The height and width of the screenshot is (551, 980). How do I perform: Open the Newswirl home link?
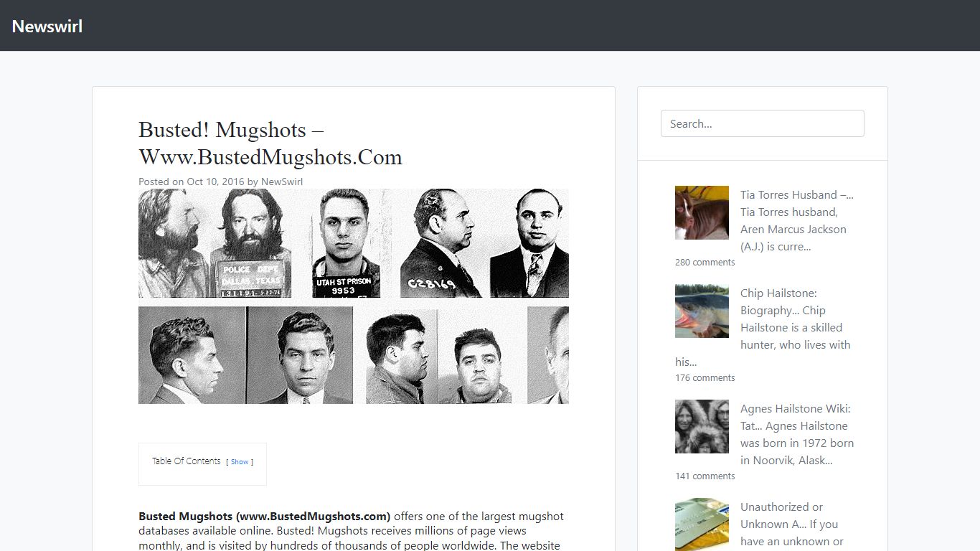(47, 26)
